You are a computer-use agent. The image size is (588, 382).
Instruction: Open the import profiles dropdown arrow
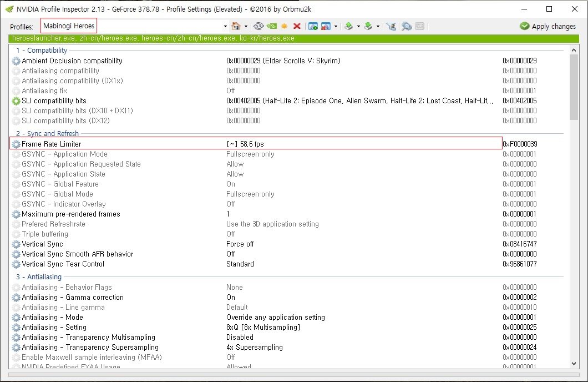point(378,26)
